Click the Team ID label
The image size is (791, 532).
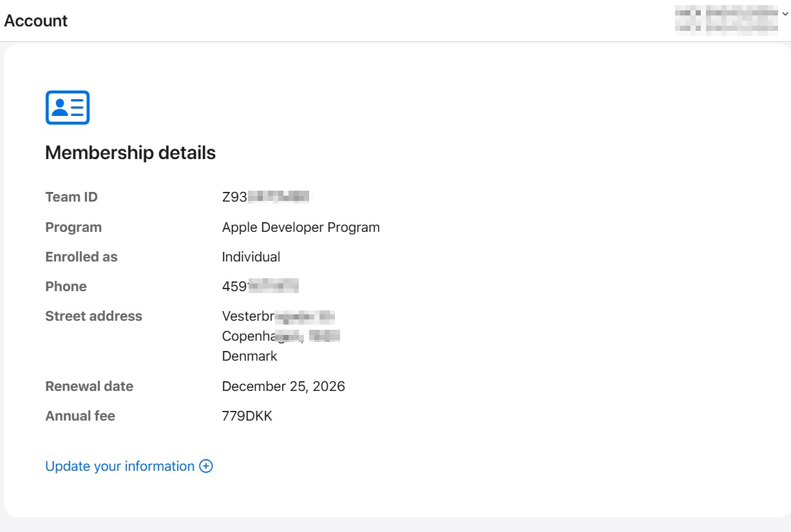pos(71,197)
